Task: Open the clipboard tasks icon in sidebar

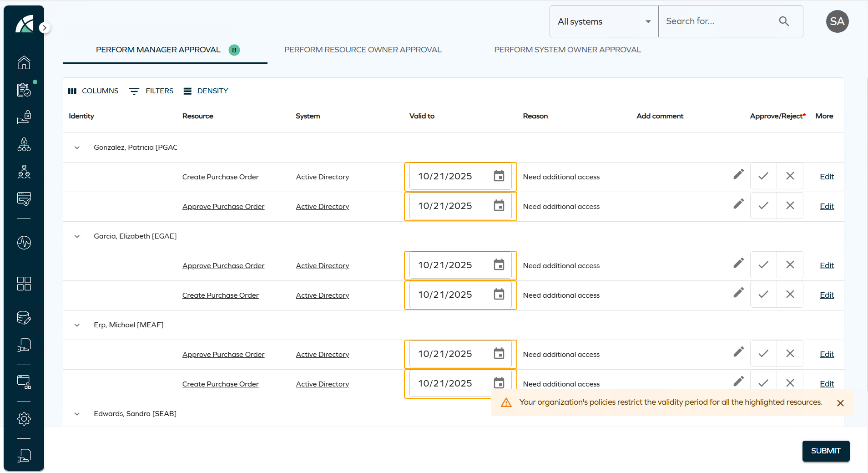Action: [24, 90]
